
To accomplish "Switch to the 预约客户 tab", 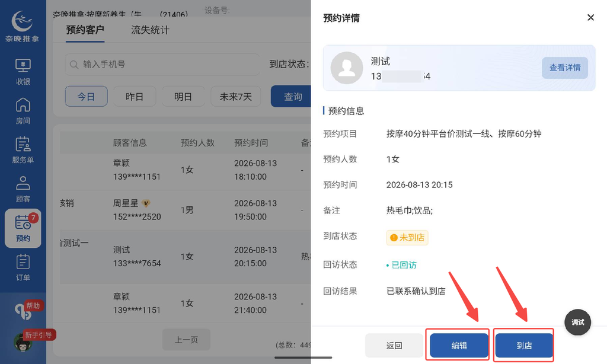I will [85, 30].
